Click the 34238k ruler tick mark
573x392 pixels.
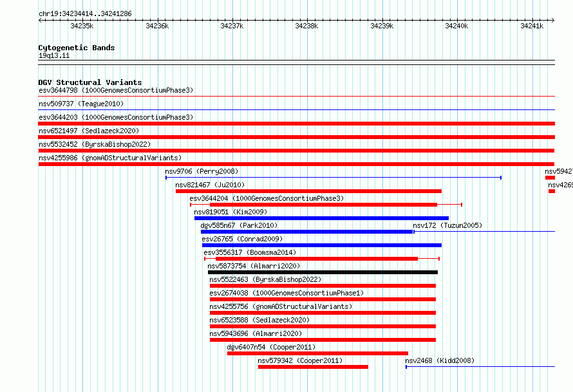click(x=307, y=19)
